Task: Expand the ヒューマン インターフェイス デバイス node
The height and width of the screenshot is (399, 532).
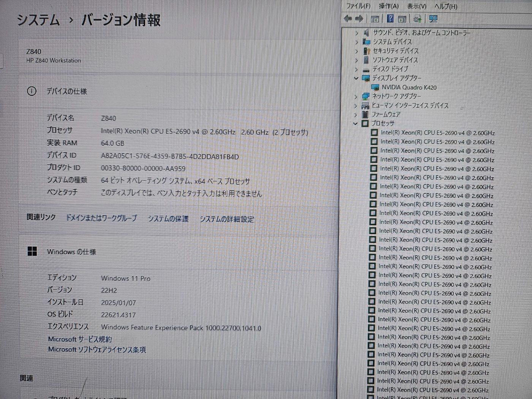Action: pos(356,106)
